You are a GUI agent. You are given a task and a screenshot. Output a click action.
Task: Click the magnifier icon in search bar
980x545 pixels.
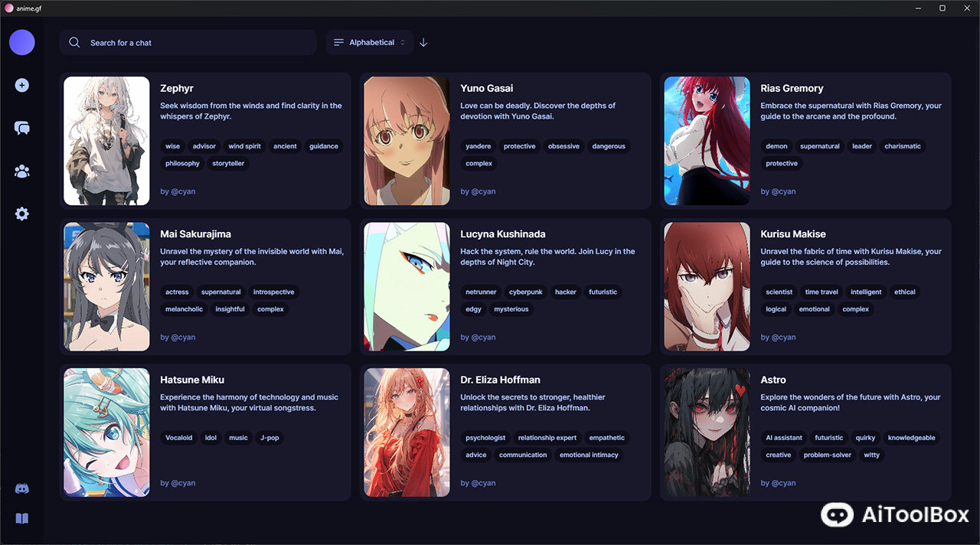click(x=74, y=43)
